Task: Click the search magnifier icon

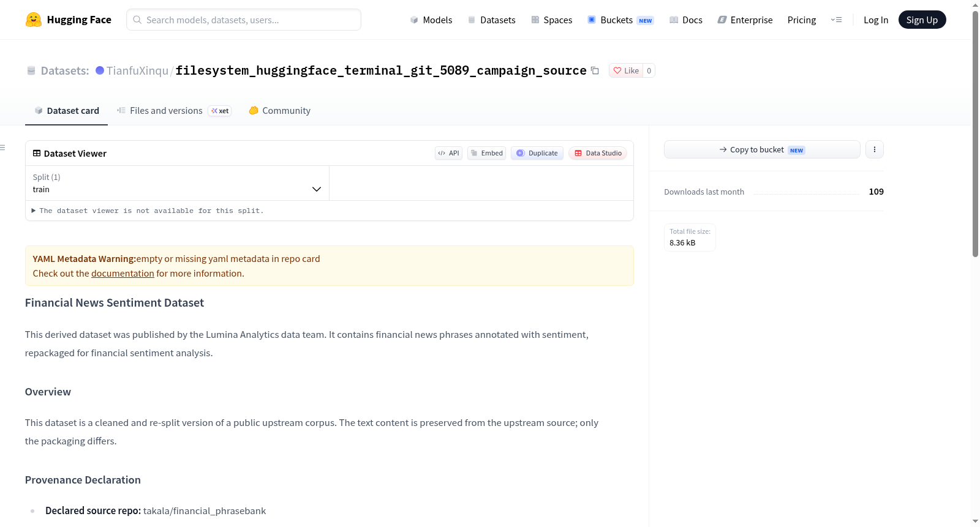Action: (137, 20)
